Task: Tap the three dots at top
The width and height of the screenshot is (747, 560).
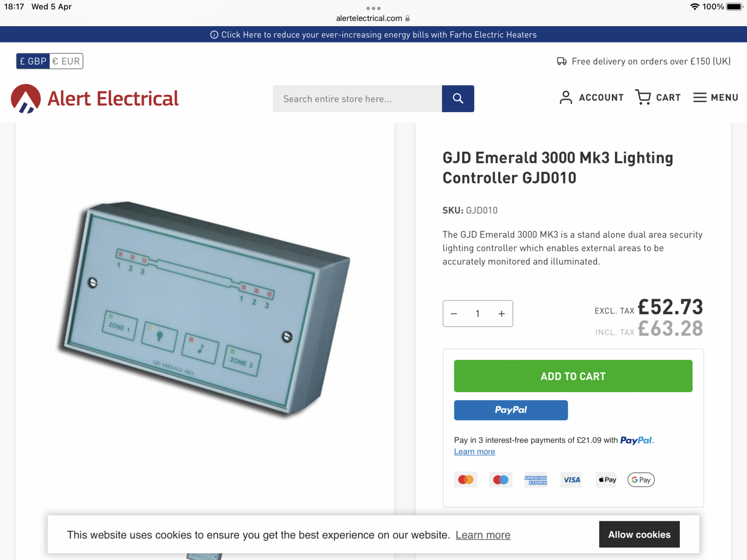Action: click(373, 8)
